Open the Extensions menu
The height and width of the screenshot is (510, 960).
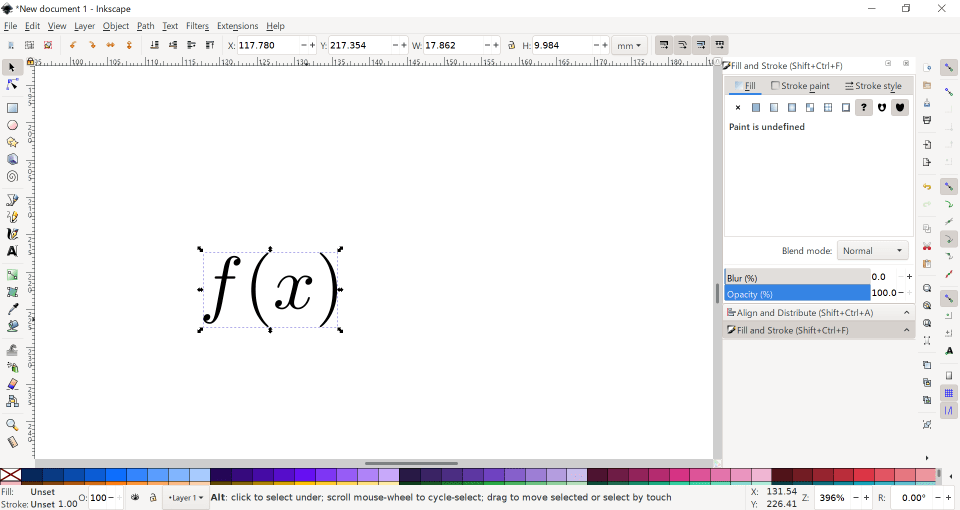point(237,26)
